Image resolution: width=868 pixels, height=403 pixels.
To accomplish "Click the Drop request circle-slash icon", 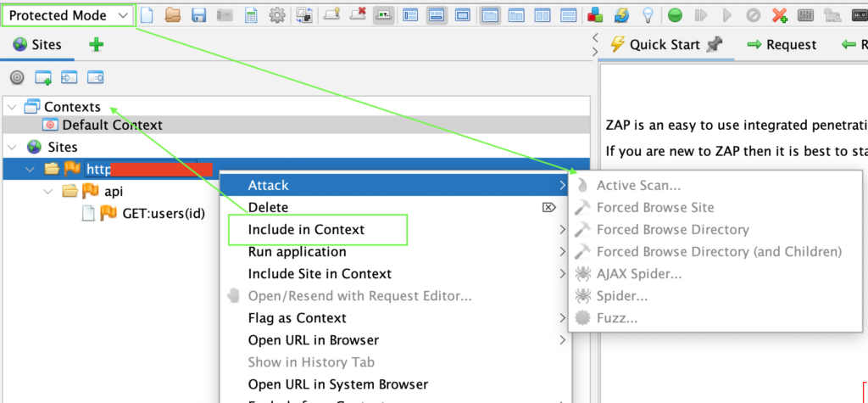I will pos(754,15).
